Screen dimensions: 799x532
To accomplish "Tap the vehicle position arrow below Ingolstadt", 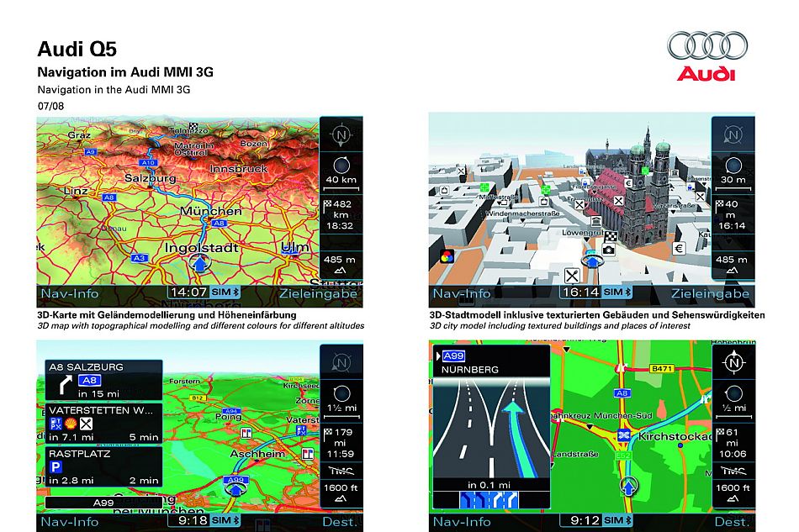I will click(199, 266).
